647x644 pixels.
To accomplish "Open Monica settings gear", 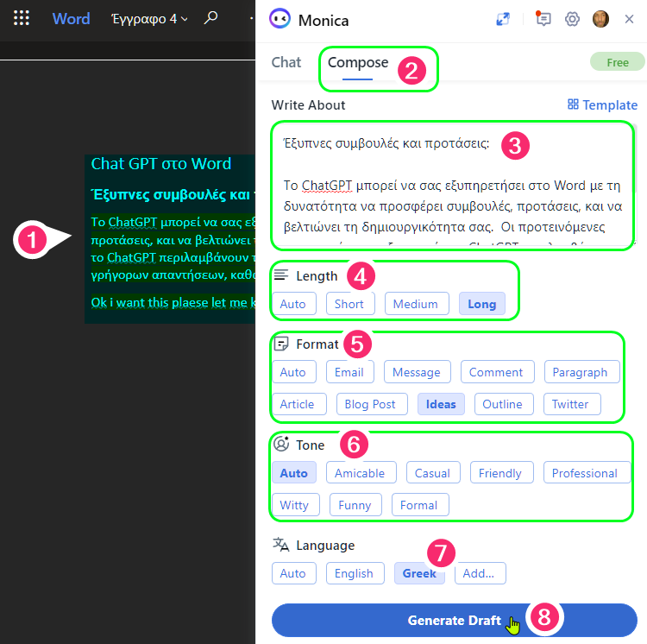I will (x=572, y=19).
